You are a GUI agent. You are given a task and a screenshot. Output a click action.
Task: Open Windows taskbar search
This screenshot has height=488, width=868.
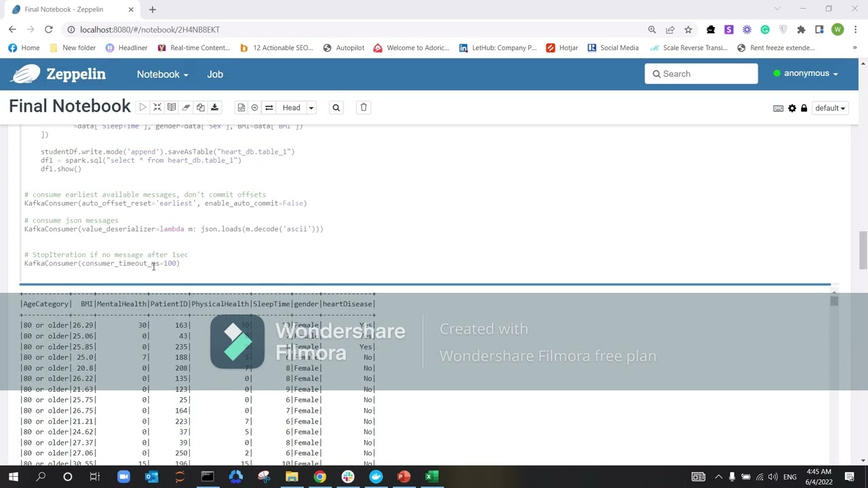pos(40,476)
